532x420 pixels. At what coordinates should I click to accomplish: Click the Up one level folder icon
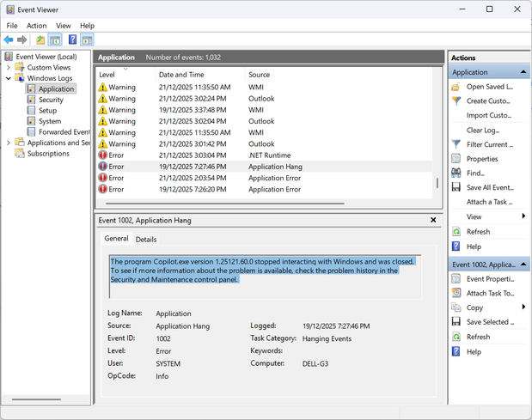click(x=40, y=40)
